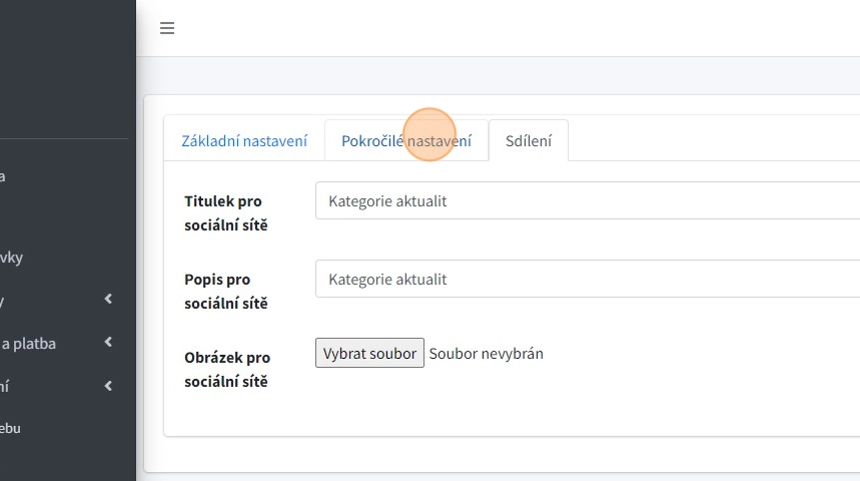Open the Pokročilé nastavení tab

click(x=406, y=141)
